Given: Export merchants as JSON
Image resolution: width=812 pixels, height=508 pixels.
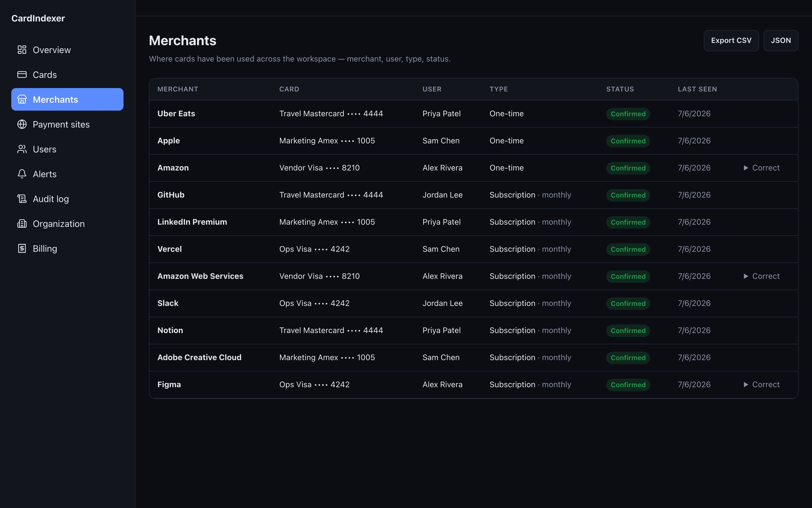Looking at the screenshot, I should (x=781, y=41).
